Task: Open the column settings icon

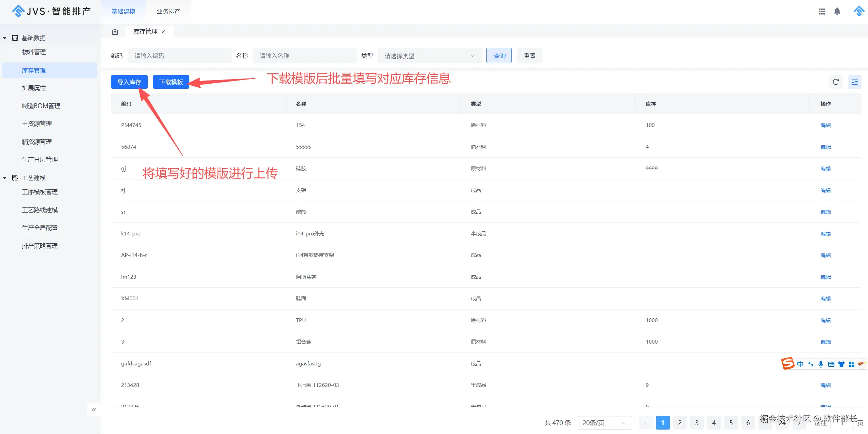Action: pos(854,82)
